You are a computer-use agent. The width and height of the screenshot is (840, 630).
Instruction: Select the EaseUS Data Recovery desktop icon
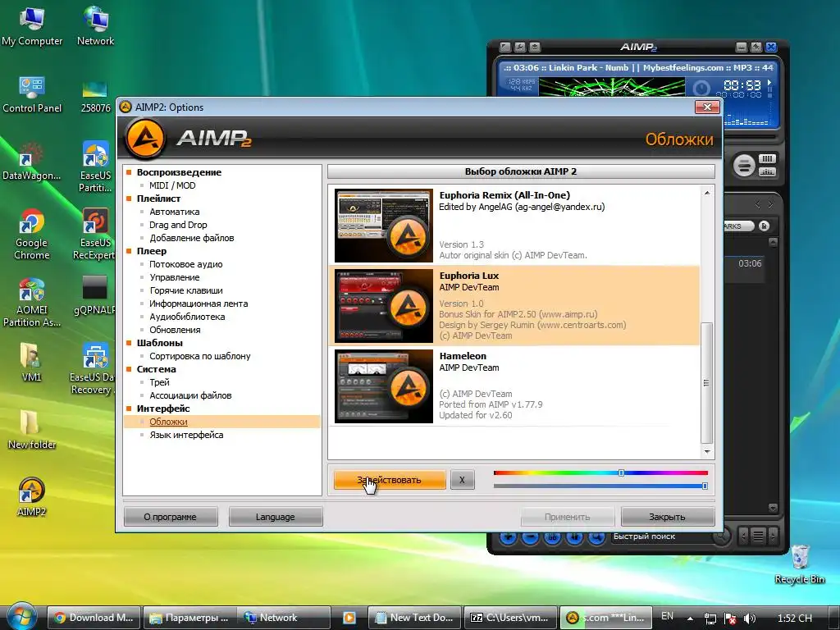[x=92, y=369]
